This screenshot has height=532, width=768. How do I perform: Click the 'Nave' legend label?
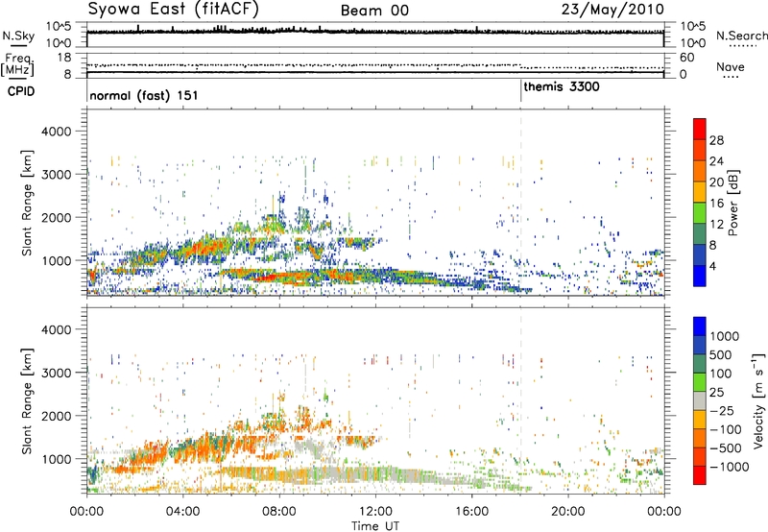(731, 66)
